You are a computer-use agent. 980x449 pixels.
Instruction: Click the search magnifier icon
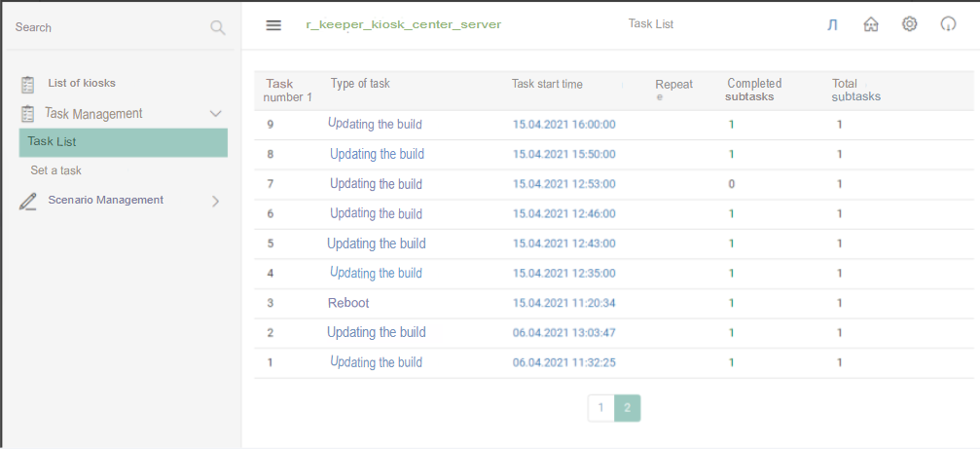coord(217,27)
